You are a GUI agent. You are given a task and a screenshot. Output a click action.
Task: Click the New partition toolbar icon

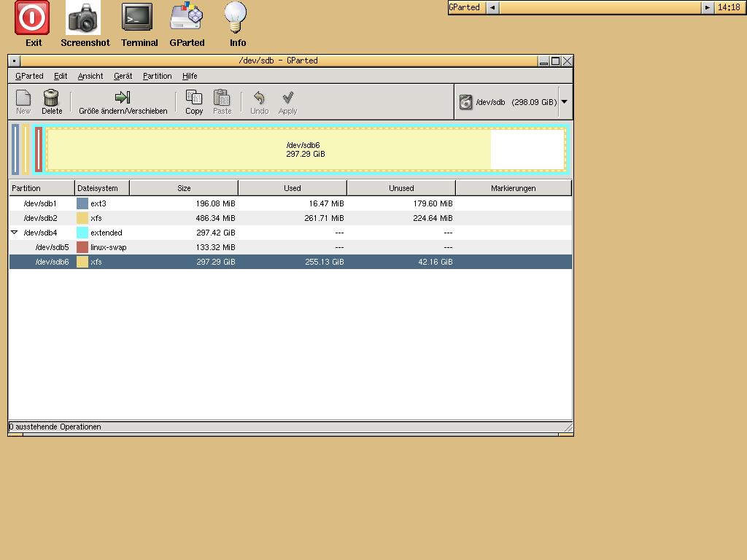(23, 98)
